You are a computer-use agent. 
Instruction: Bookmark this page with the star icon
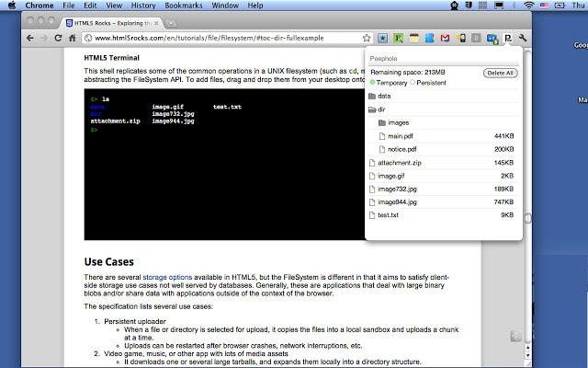click(x=367, y=38)
